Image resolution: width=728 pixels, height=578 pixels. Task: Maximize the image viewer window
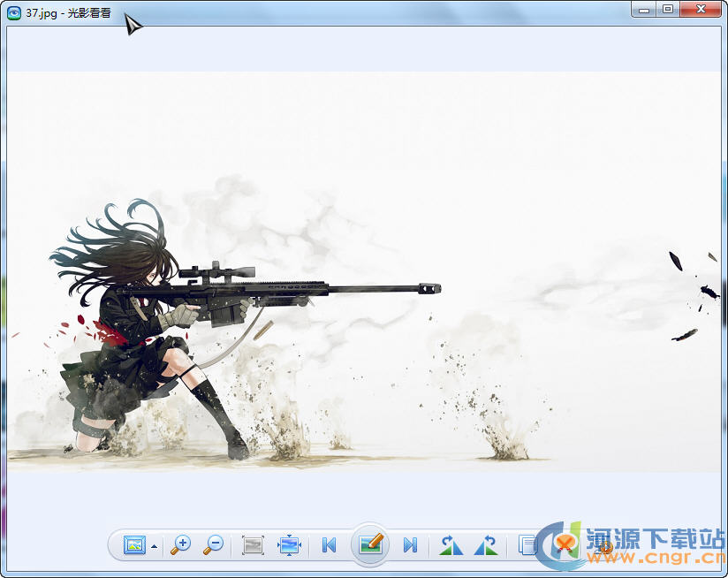[668, 9]
